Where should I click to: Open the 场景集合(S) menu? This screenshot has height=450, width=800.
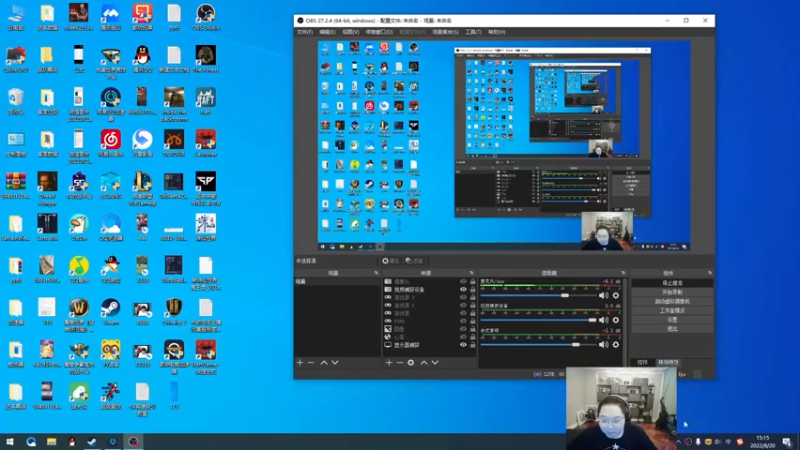pos(445,32)
